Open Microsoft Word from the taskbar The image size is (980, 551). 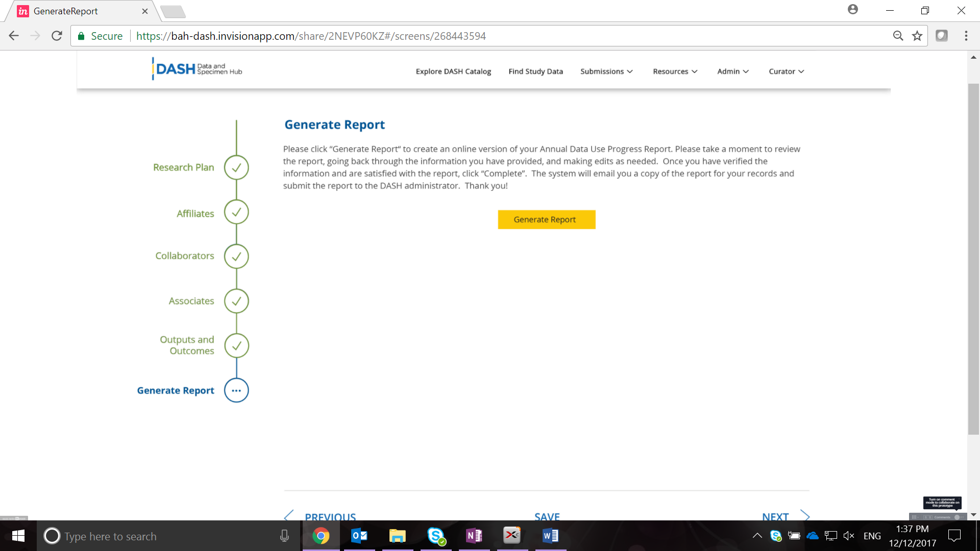[550, 536]
